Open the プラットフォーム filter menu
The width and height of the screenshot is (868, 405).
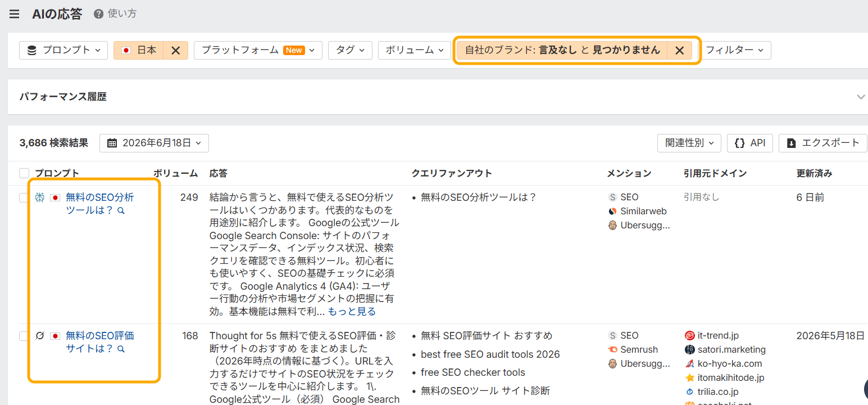click(258, 50)
